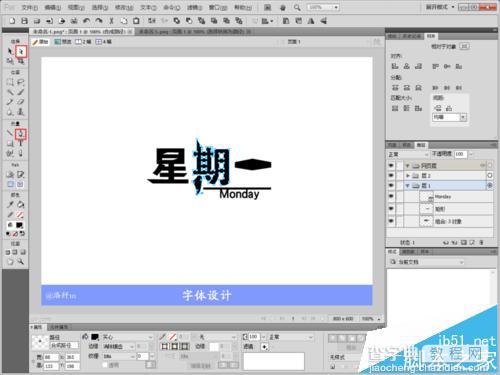Click the fill color swatch in properties panel
The image size is (500, 375).
[95, 337]
